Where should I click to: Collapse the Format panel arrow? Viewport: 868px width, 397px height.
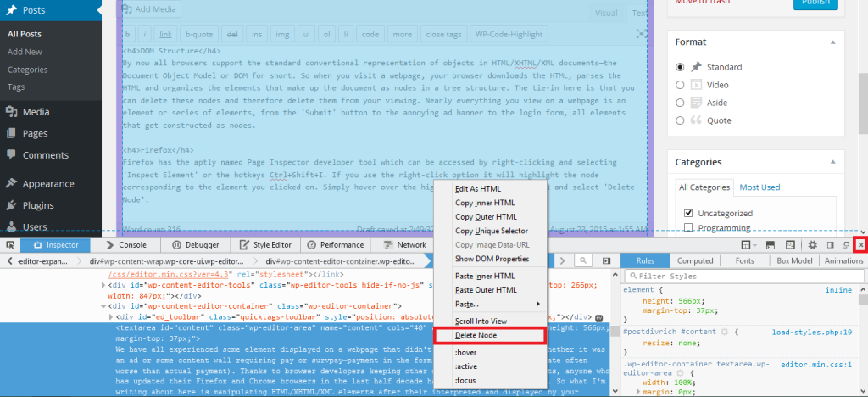pyautogui.click(x=832, y=42)
